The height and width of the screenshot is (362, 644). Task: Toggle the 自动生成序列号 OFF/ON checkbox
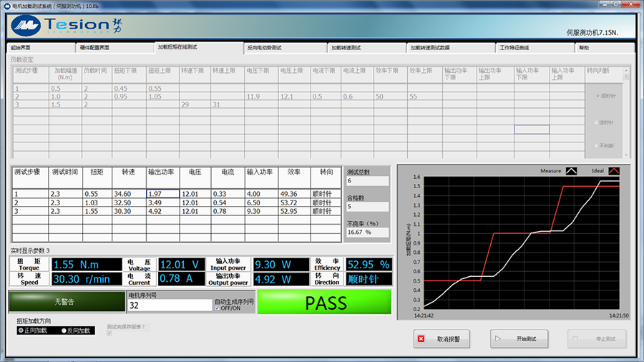(x=218, y=308)
